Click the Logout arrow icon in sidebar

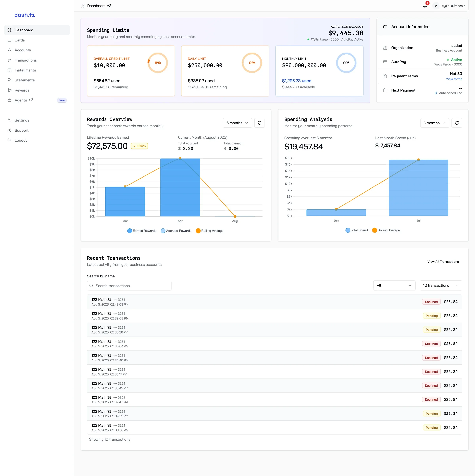tap(9, 140)
